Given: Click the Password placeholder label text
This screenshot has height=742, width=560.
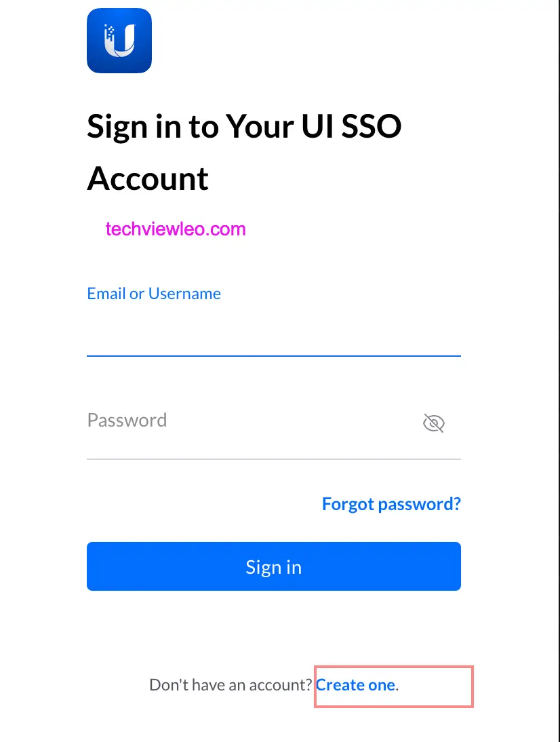Looking at the screenshot, I should click(127, 421).
